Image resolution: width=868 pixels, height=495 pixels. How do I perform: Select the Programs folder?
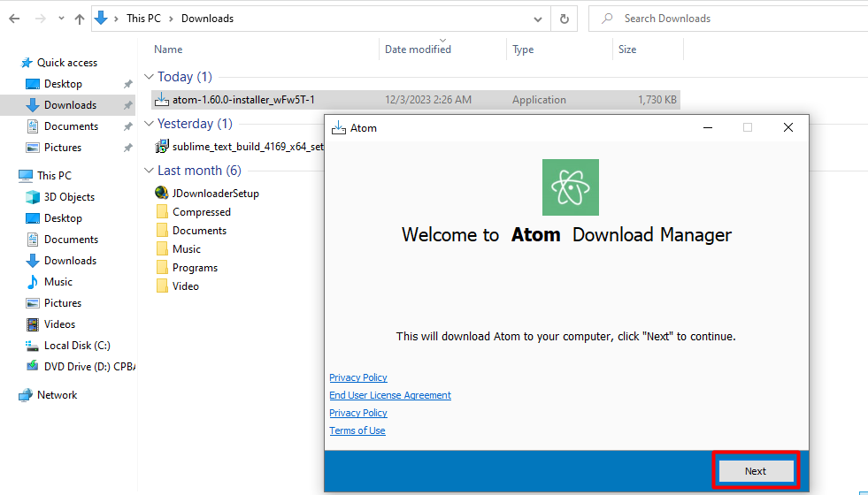195,268
